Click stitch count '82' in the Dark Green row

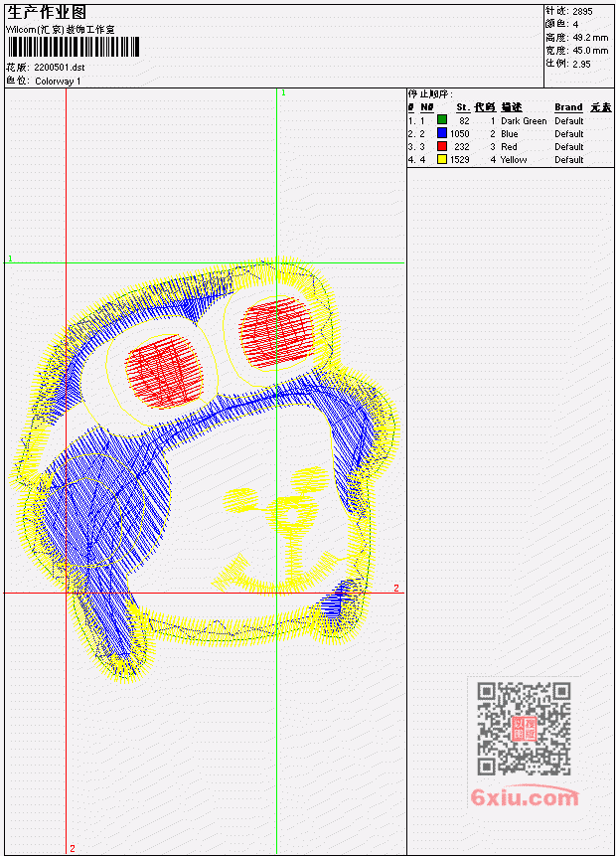coord(464,120)
